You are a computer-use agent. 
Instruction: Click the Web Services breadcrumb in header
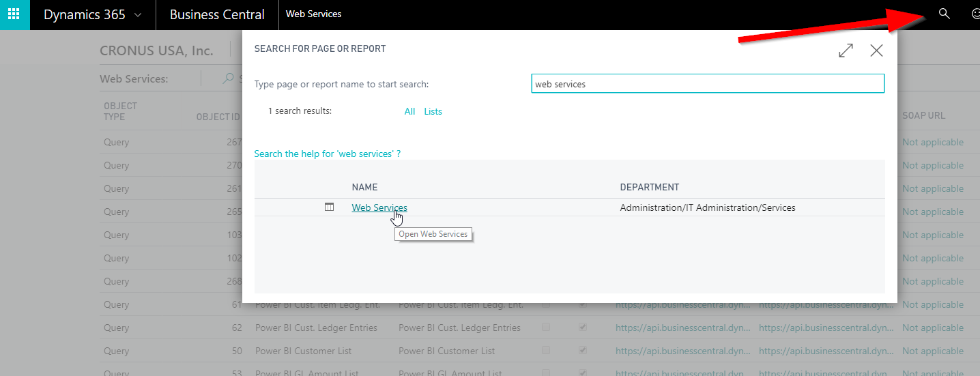pos(314,14)
